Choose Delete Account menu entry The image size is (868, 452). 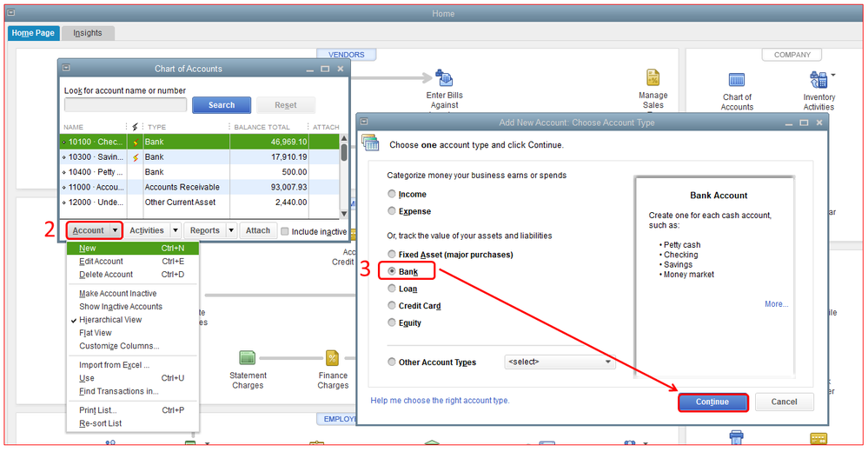pos(132,275)
